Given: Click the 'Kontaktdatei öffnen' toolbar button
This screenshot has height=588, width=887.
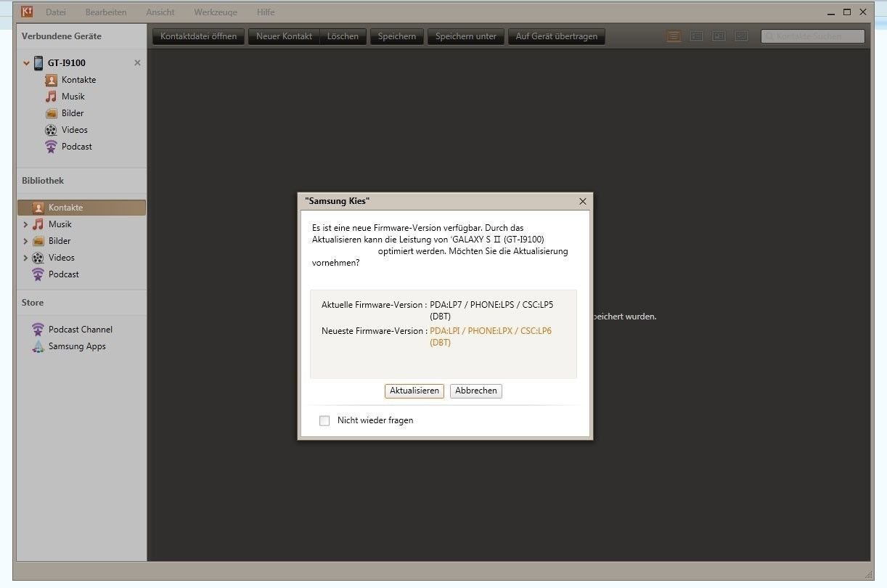Looking at the screenshot, I should pos(199,36).
